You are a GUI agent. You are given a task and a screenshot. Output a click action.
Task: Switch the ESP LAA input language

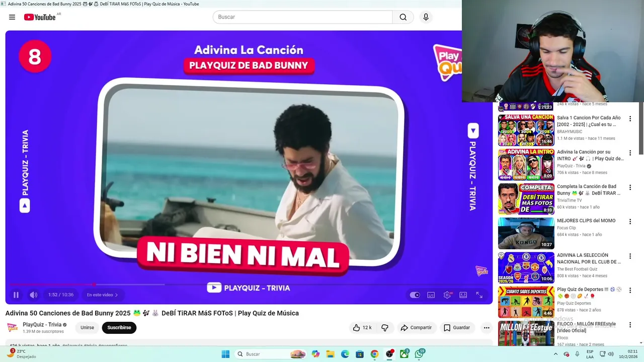tap(590, 354)
